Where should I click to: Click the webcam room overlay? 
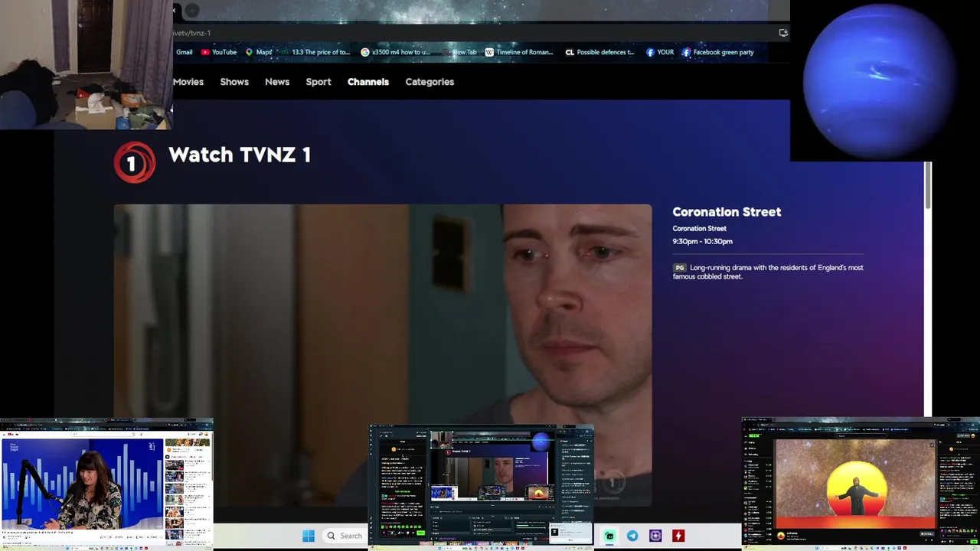pos(86,64)
